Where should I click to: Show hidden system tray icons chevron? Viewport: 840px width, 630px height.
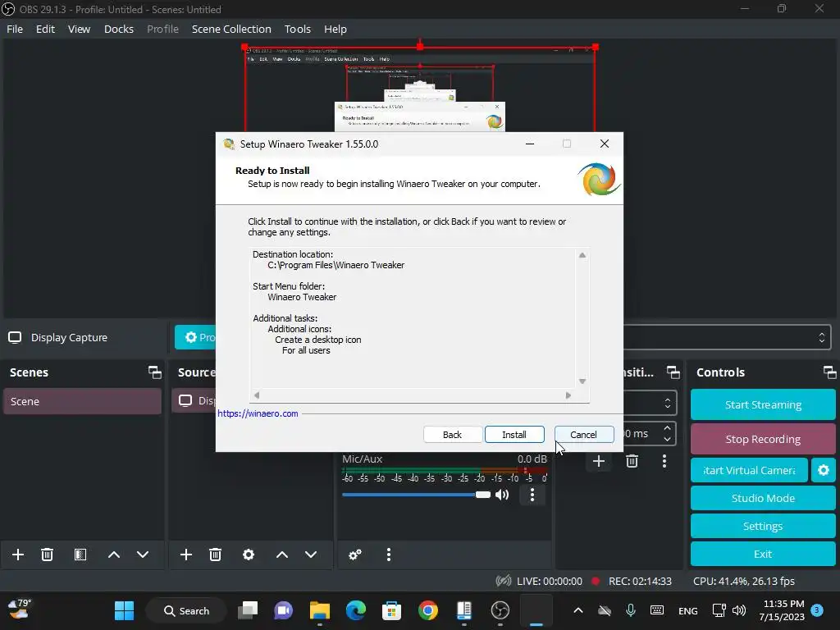(x=578, y=610)
